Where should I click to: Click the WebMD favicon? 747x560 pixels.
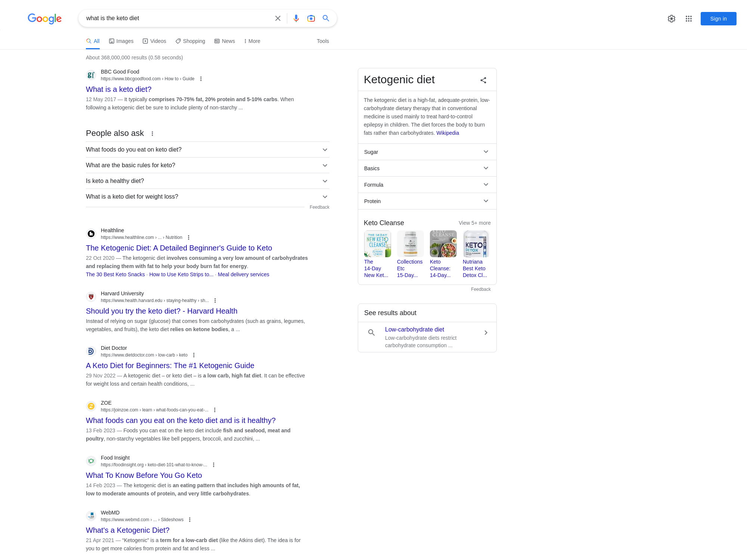91,516
